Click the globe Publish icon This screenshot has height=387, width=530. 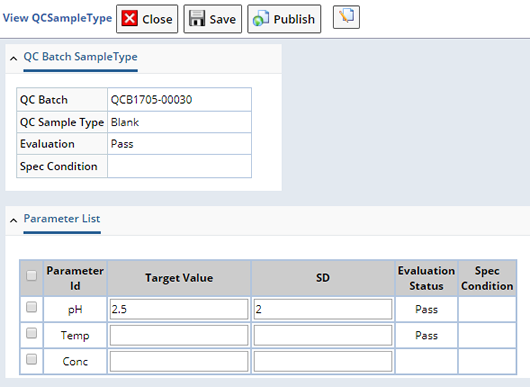261,18
